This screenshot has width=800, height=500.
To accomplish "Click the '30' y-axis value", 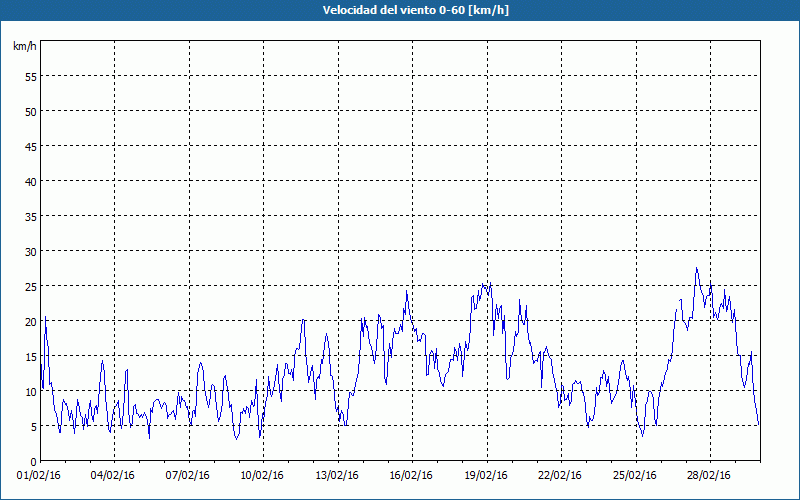I will click(31, 252).
